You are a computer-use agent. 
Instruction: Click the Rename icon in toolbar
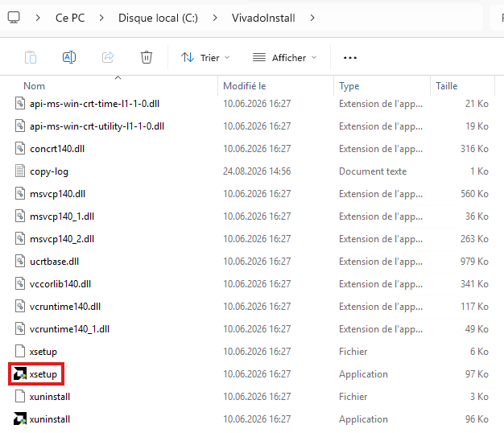coord(69,57)
